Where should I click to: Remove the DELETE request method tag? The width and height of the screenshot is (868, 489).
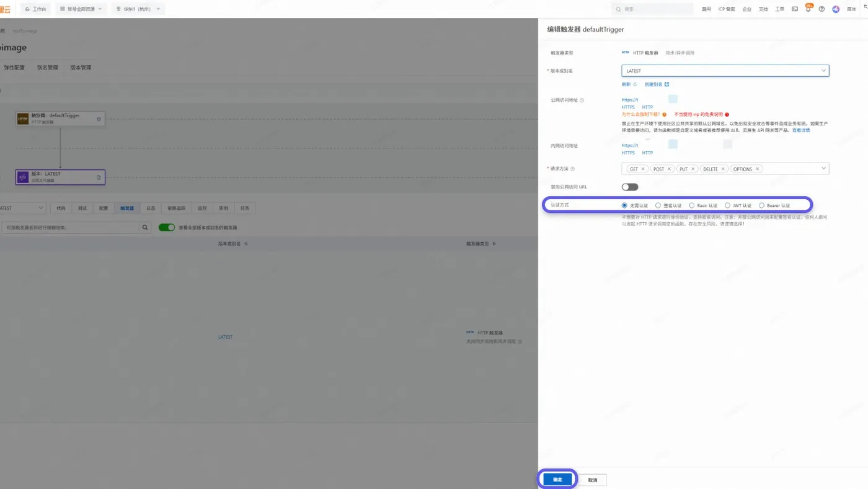723,169
